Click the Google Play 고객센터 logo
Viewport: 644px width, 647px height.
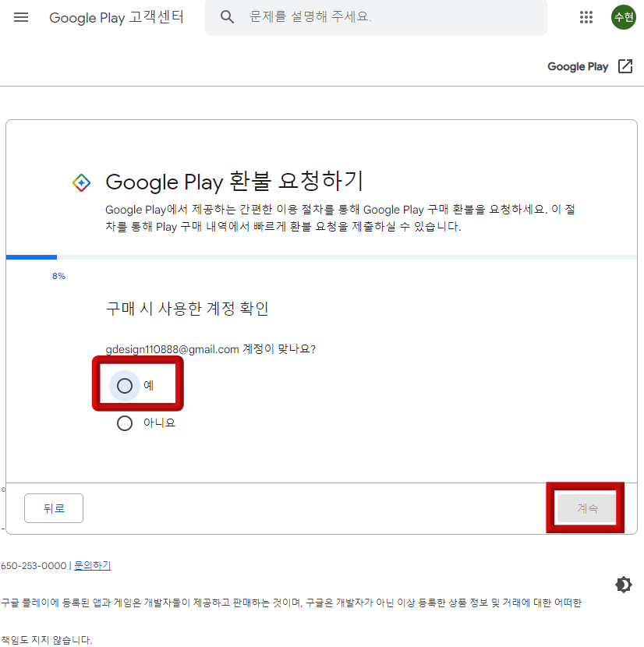pos(115,17)
